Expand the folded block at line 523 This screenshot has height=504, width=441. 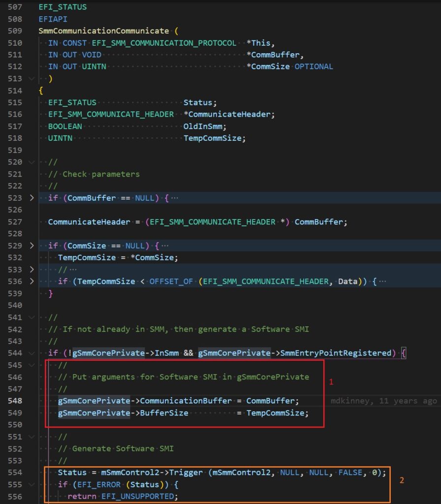click(32, 198)
